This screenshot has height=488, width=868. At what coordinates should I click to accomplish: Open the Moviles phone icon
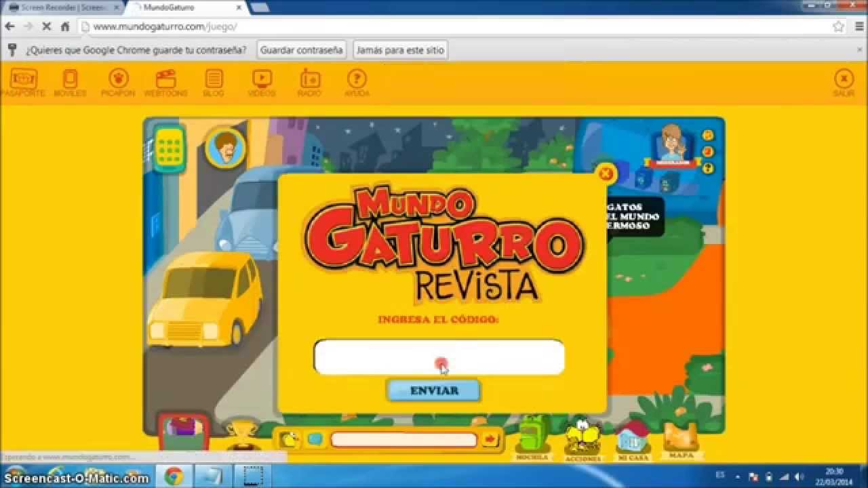click(71, 83)
